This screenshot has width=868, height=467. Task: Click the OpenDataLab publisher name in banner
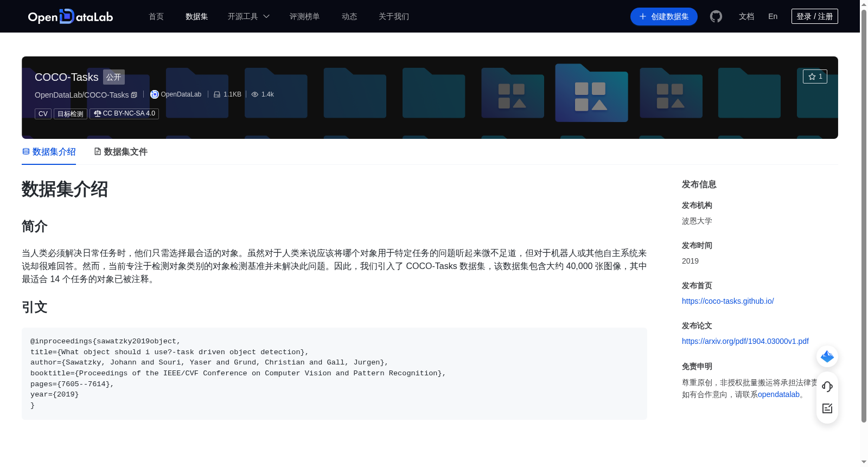(x=181, y=94)
